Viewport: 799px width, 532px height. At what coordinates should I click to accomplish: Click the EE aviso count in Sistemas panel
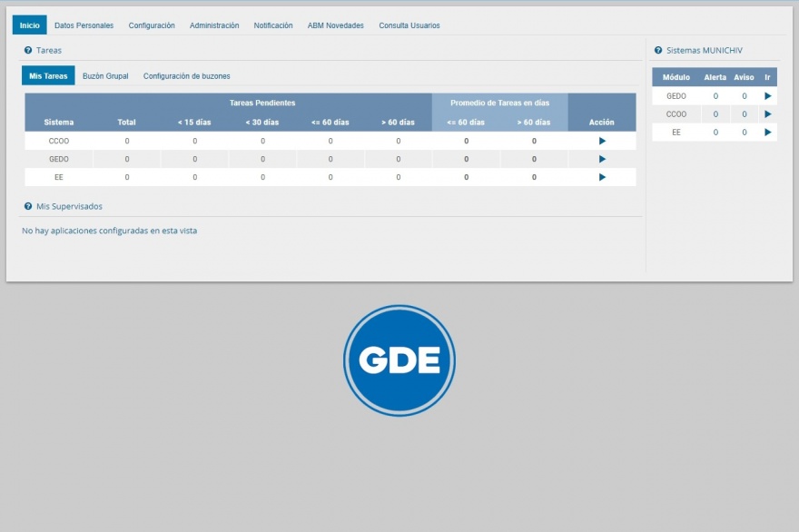pos(744,132)
